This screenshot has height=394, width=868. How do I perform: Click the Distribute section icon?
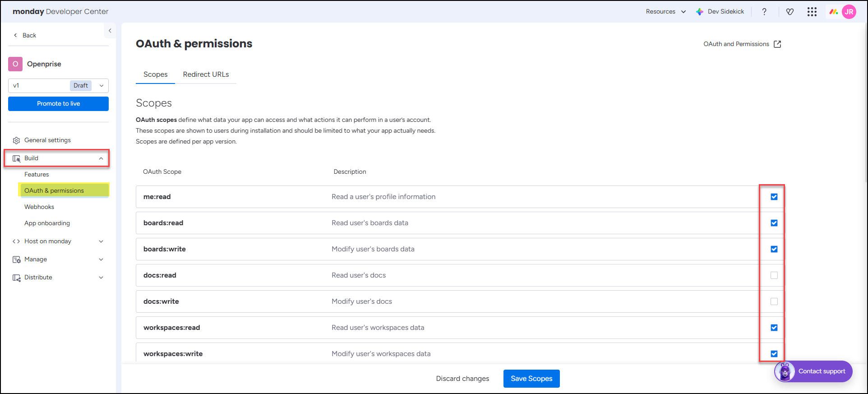click(16, 278)
